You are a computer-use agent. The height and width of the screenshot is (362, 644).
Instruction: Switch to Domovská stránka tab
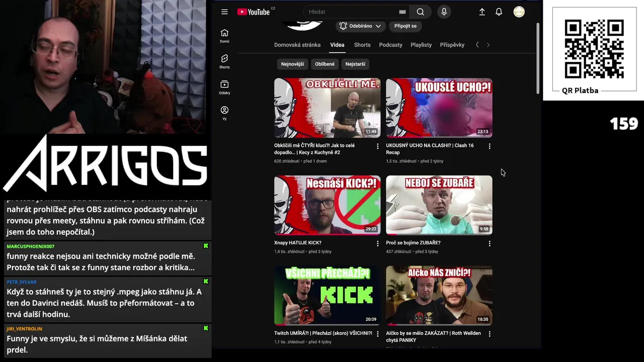(297, 45)
